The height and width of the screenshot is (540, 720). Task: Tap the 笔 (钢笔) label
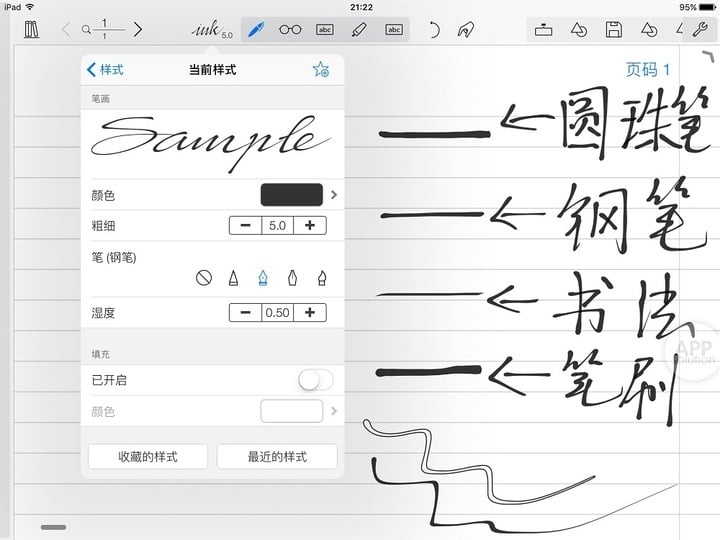coord(114,257)
